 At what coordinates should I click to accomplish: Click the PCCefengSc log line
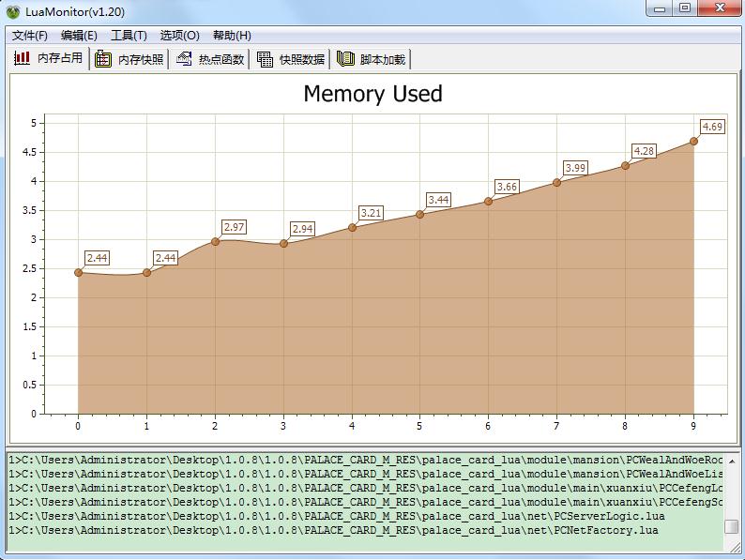366,502
